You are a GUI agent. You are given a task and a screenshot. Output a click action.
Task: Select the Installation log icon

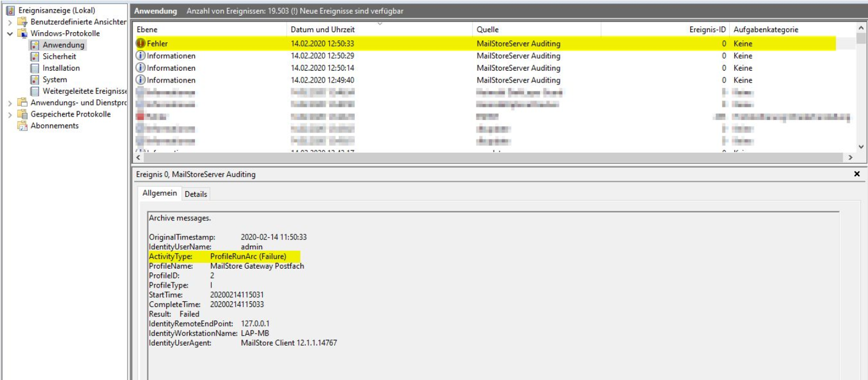coord(34,68)
